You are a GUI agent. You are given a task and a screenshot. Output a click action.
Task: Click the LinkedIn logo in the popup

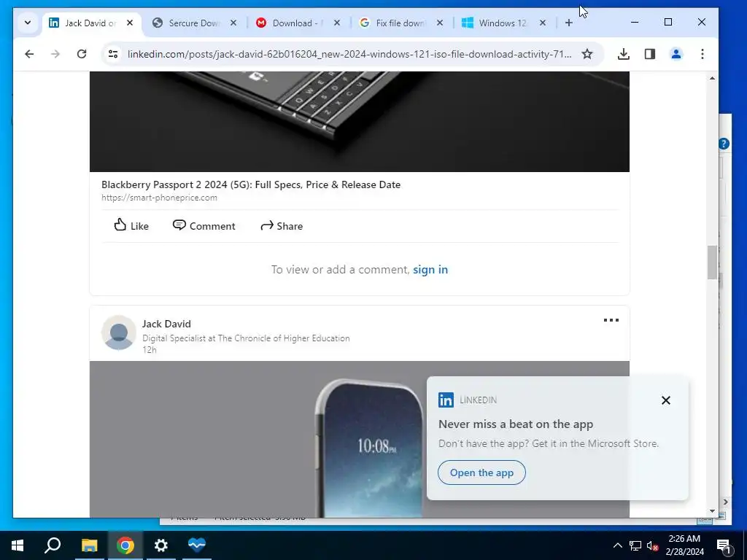point(446,400)
